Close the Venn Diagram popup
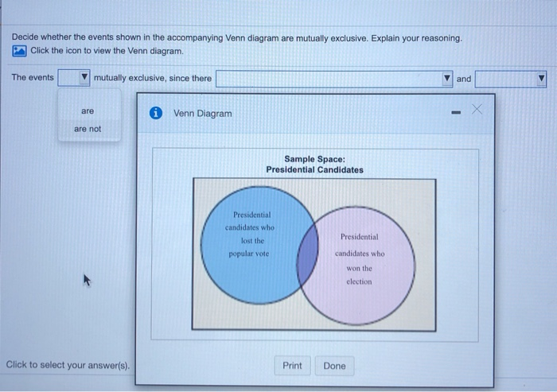 [x=477, y=110]
